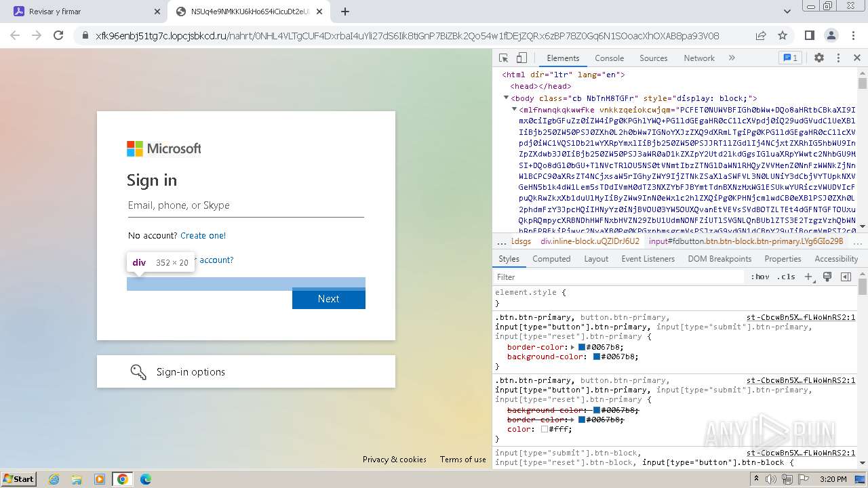Collapse the mlfnwnqkqkwwfke element node
The height and width of the screenshot is (488, 868).
pos(515,110)
